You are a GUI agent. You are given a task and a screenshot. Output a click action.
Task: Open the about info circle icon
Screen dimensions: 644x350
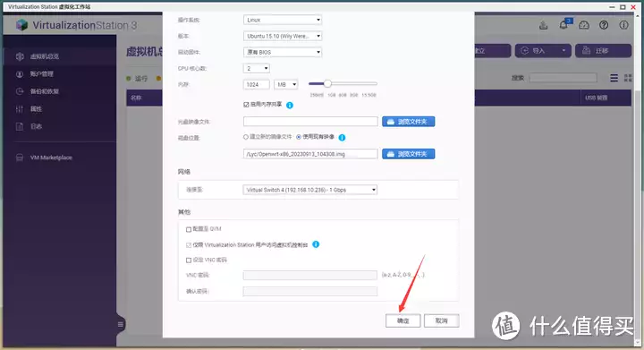(x=624, y=25)
